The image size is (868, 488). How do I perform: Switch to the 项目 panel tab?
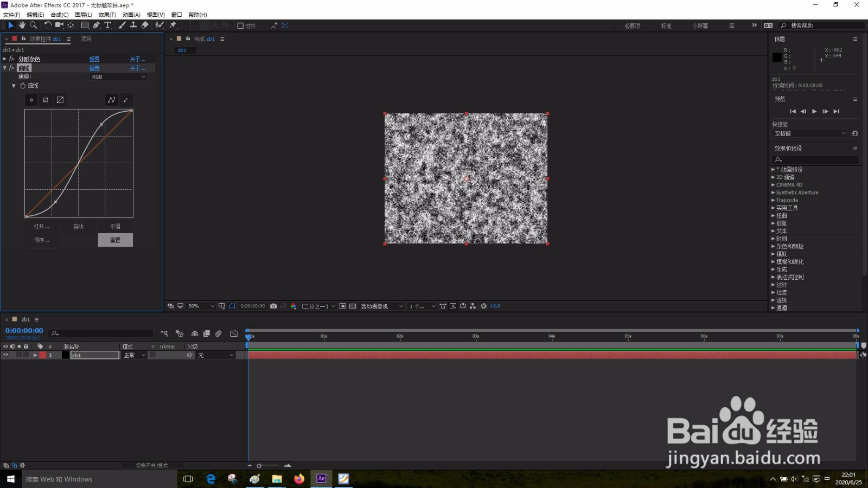tap(86, 38)
